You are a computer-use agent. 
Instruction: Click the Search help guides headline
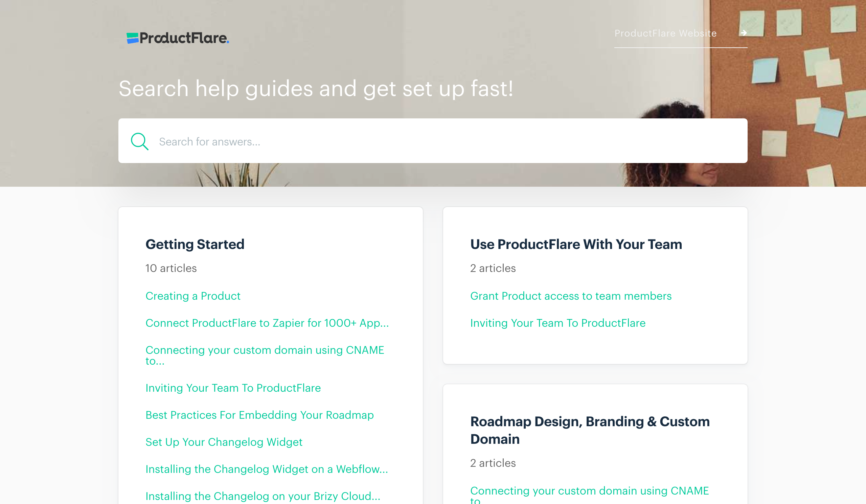316,89
